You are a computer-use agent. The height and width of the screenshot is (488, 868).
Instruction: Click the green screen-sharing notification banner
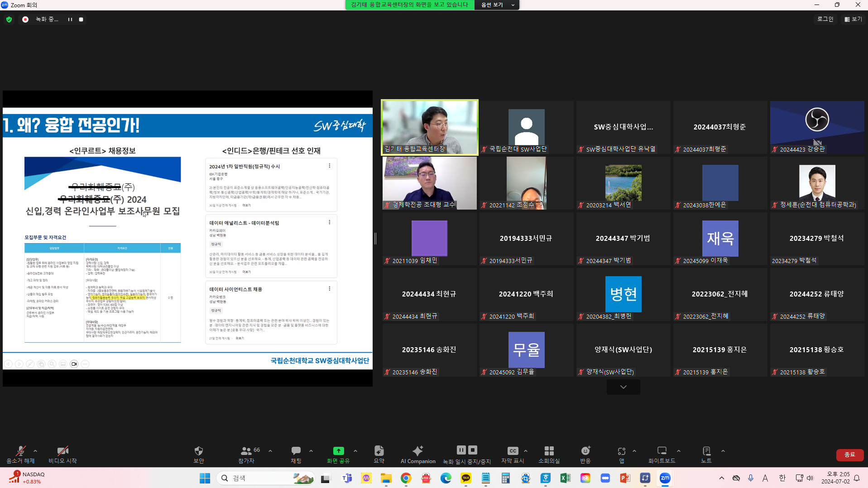(410, 5)
